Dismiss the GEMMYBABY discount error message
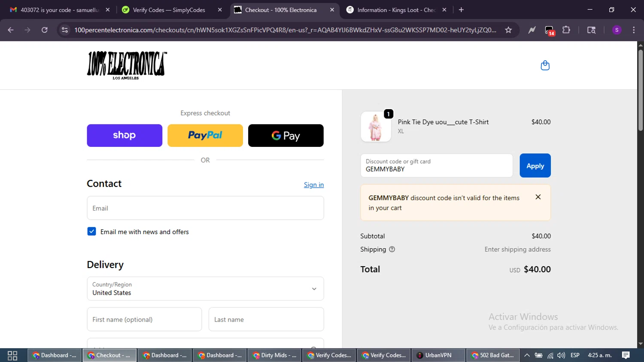Screen dimensions: 644x362 tap(538, 197)
